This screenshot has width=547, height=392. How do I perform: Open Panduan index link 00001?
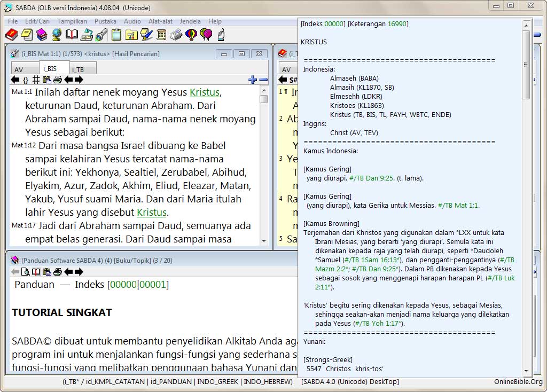152,285
